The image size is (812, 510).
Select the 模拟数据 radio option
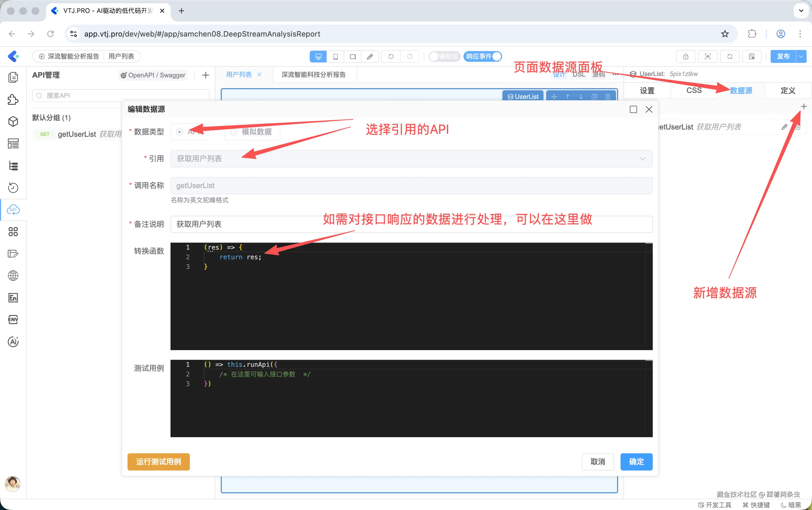(x=252, y=132)
